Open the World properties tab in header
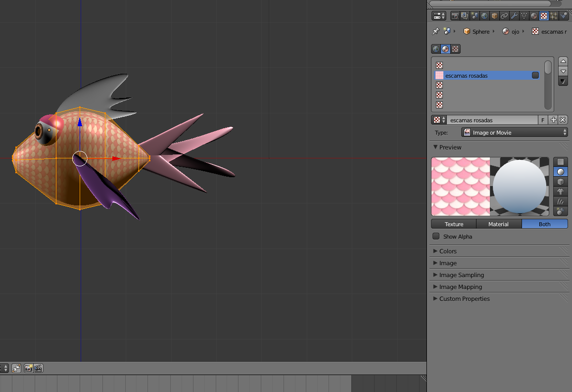 (484, 16)
